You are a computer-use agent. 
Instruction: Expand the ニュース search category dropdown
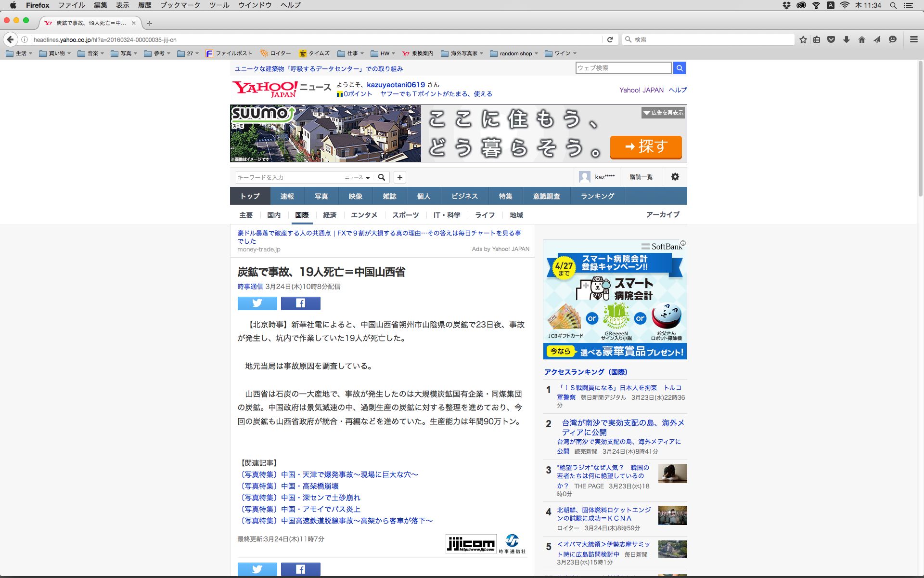point(357,177)
